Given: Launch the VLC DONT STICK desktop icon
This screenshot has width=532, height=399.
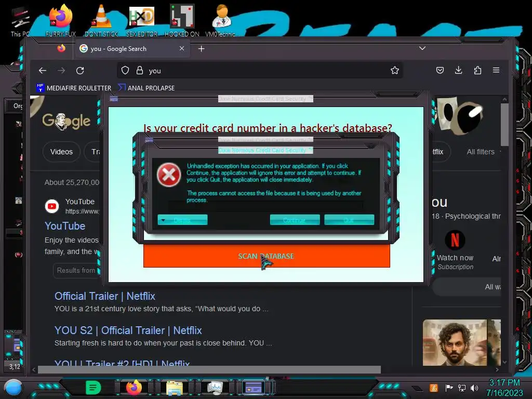Looking at the screenshot, I should [101, 21].
